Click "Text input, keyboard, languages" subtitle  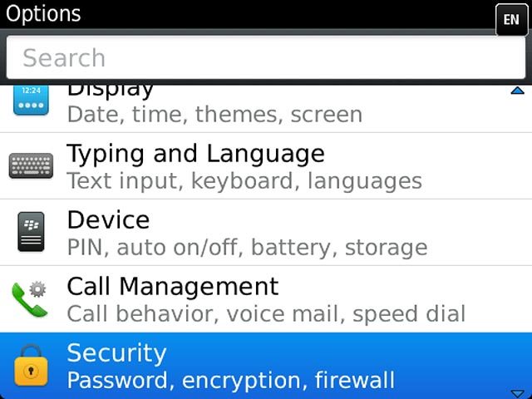tap(244, 181)
